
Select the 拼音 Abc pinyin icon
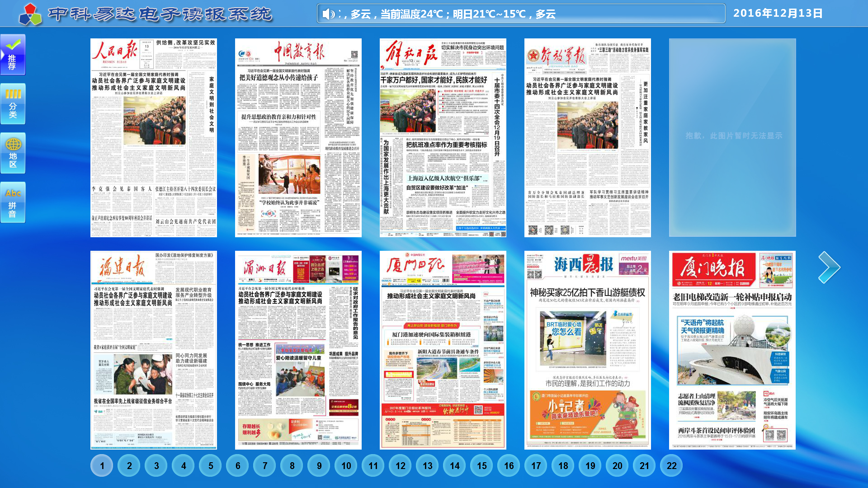pyautogui.click(x=13, y=202)
